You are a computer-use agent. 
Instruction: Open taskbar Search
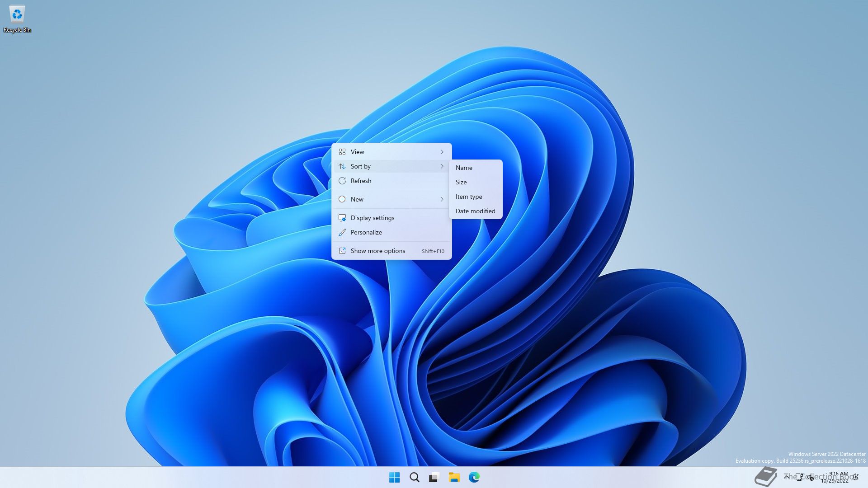(x=414, y=477)
